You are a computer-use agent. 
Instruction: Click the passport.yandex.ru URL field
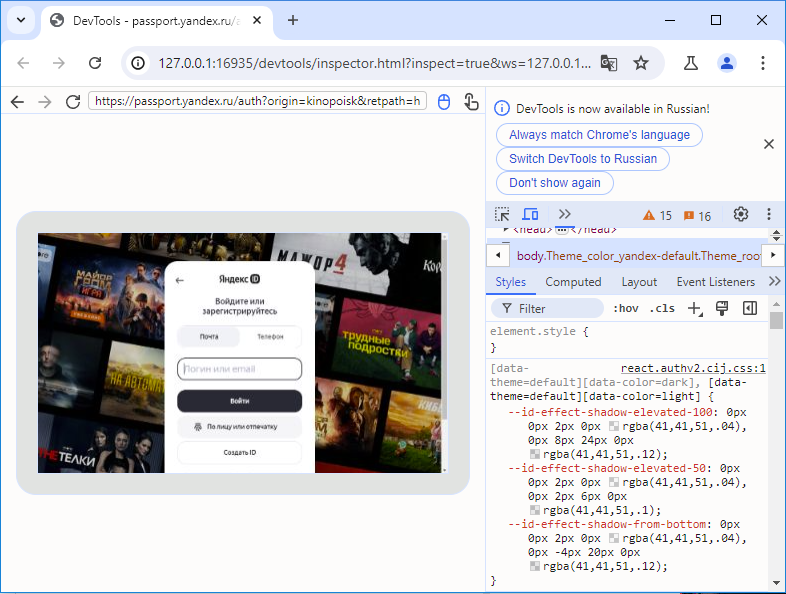point(258,101)
